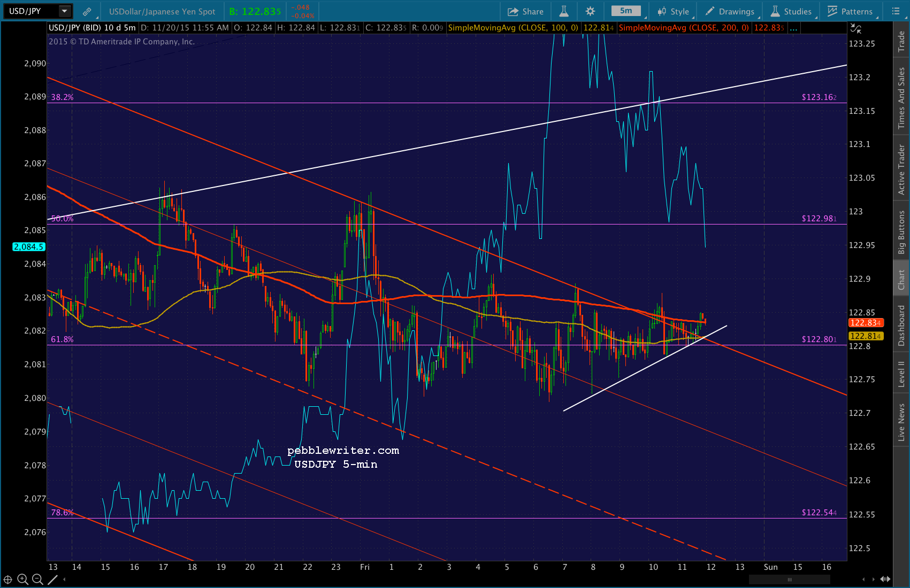Select the Chart side tab
The image size is (910, 588).
tap(901, 279)
